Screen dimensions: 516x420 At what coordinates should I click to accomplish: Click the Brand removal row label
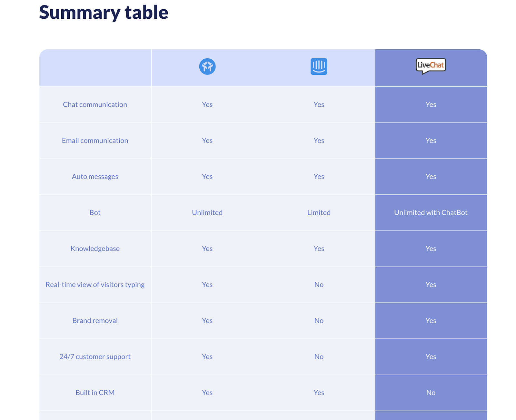tap(95, 321)
